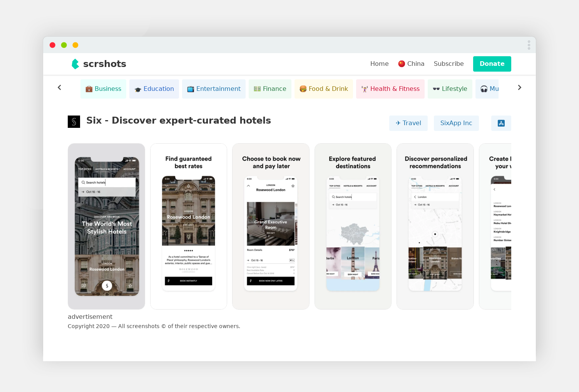Open the scrshots home title link
This screenshot has width=579, height=392.
pos(105,64)
